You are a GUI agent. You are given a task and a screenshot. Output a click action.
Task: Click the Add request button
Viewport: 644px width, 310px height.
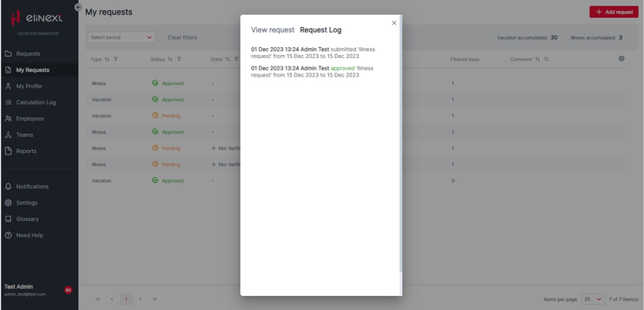click(x=614, y=12)
